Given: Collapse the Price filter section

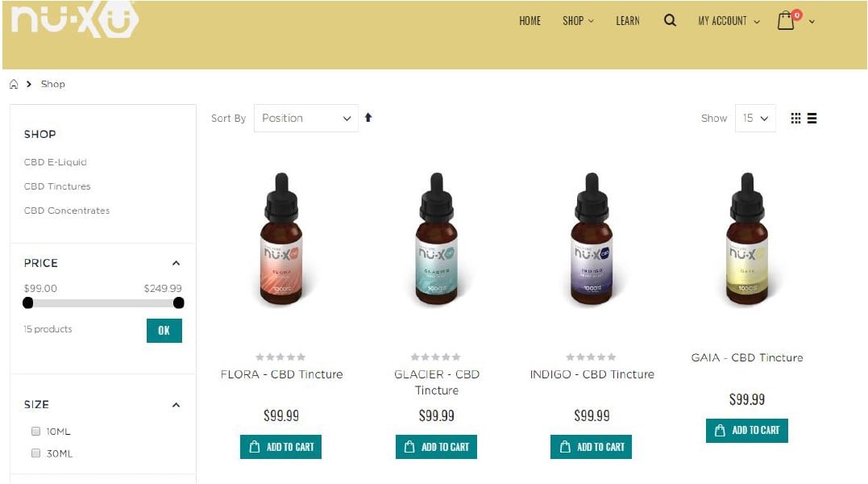Looking at the screenshot, I should (x=176, y=263).
